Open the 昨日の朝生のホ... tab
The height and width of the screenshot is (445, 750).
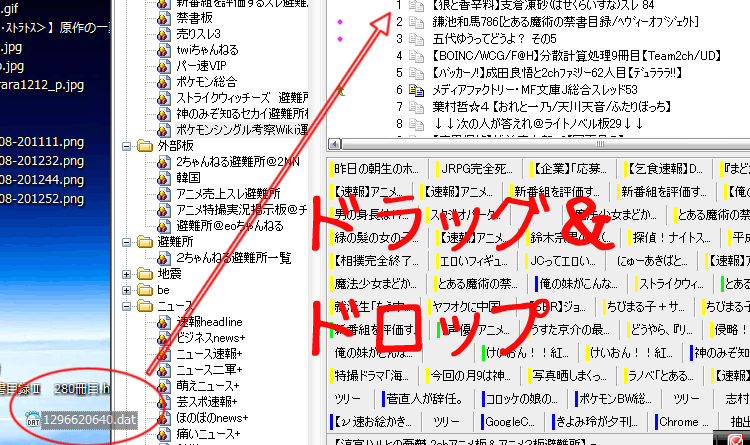click(376, 169)
